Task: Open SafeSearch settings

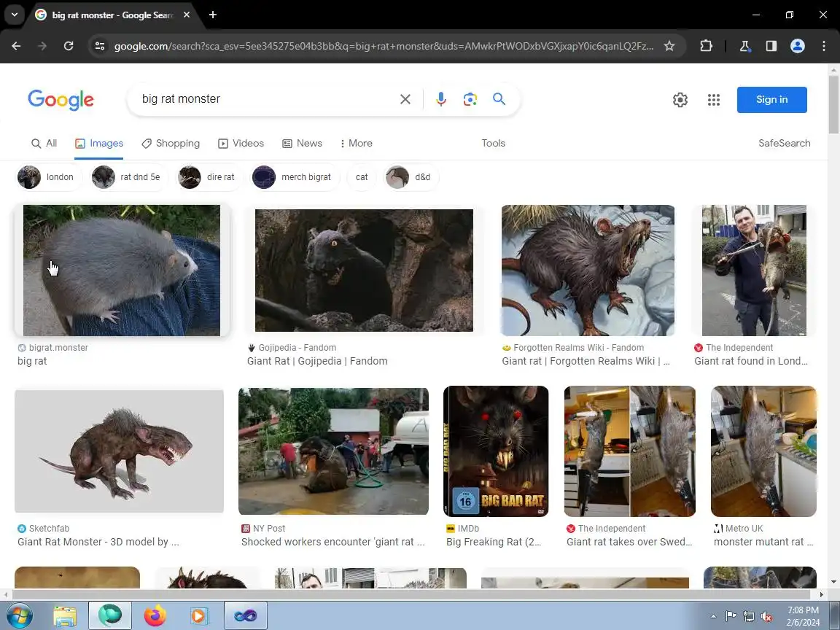Action: 785,143
